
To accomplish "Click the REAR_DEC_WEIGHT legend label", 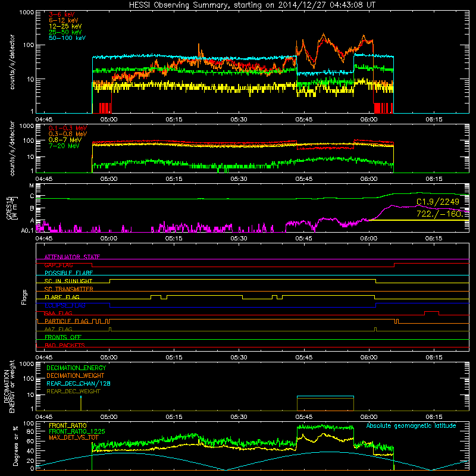I will 73,392.
